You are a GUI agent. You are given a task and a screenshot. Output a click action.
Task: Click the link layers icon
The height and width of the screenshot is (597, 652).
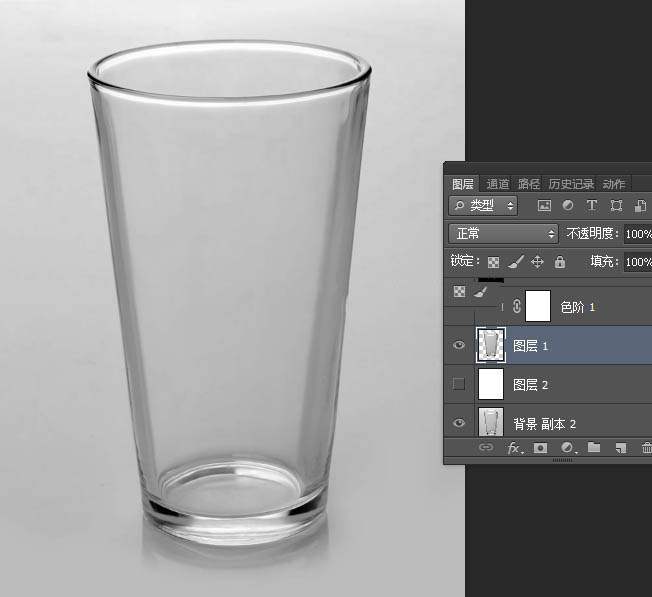pos(486,448)
